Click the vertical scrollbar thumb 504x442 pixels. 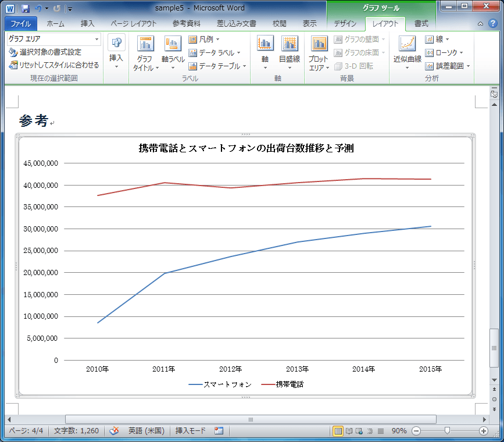pyautogui.click(x=494, y=348)
